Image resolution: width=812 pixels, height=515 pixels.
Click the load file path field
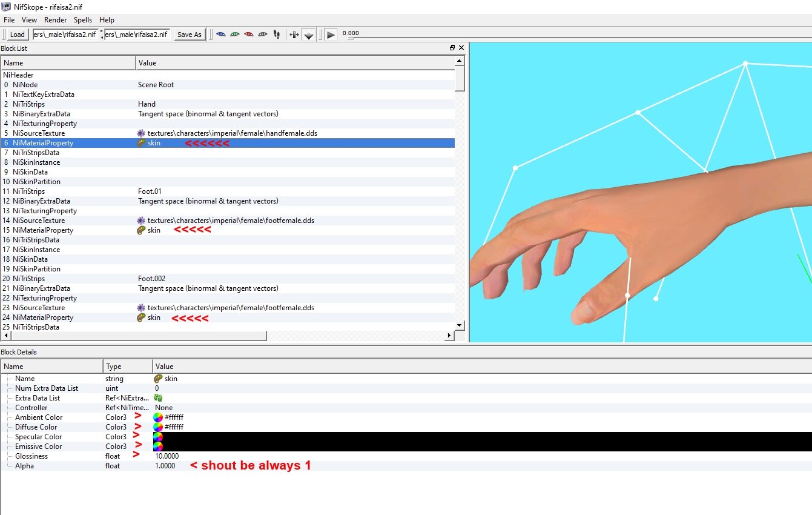pos(65,35)
